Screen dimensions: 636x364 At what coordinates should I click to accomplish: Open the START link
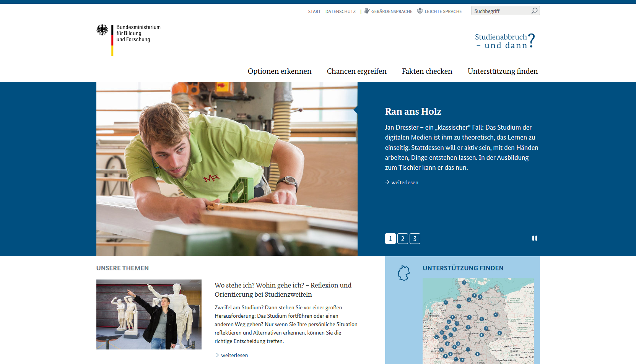tap(314, 11)
